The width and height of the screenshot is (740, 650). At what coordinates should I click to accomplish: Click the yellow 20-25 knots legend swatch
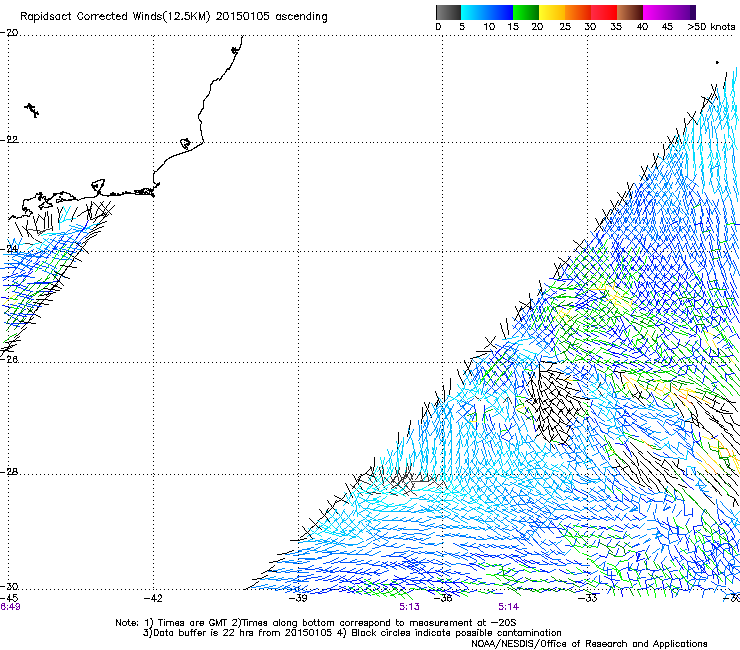point(552,12)
